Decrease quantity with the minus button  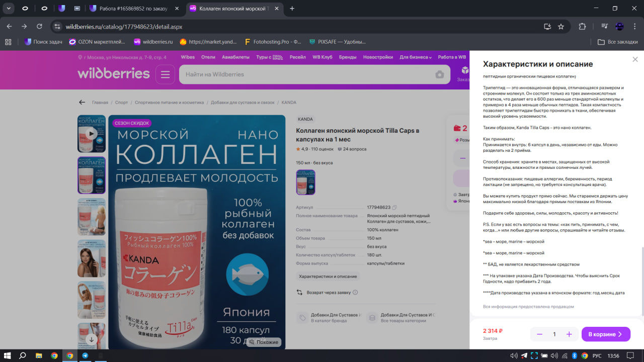coord(539,334)
